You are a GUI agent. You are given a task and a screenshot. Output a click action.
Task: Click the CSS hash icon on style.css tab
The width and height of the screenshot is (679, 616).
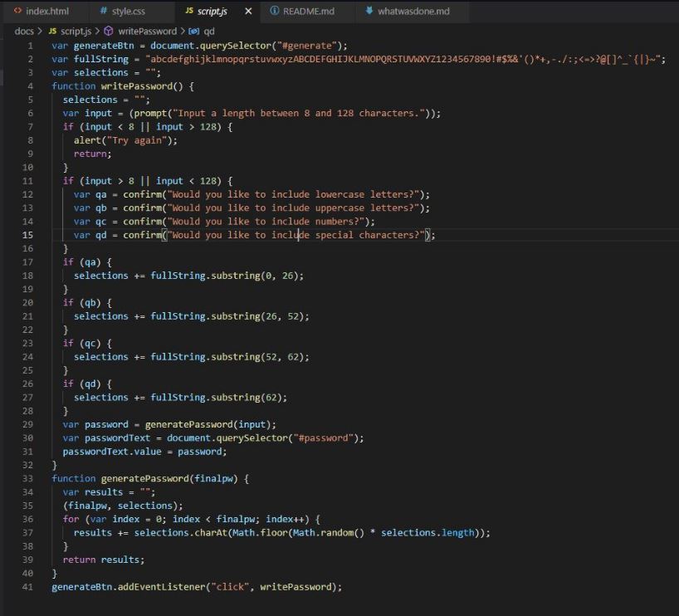point(104,11)
